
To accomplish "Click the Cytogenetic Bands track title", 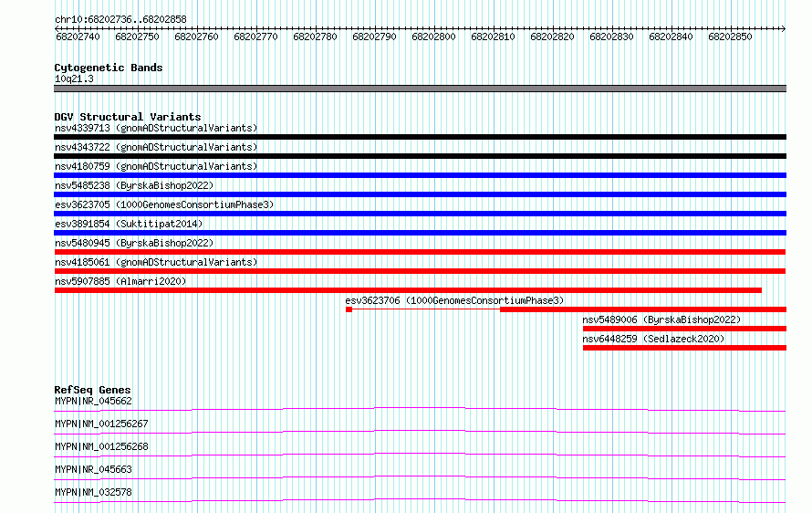I will (x=109, y=68).
